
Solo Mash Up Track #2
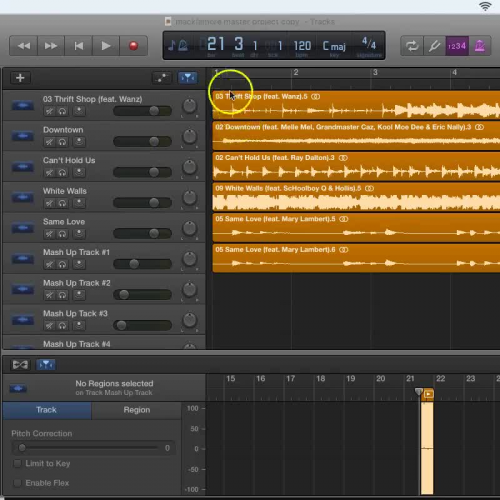[x=62, y=295]
